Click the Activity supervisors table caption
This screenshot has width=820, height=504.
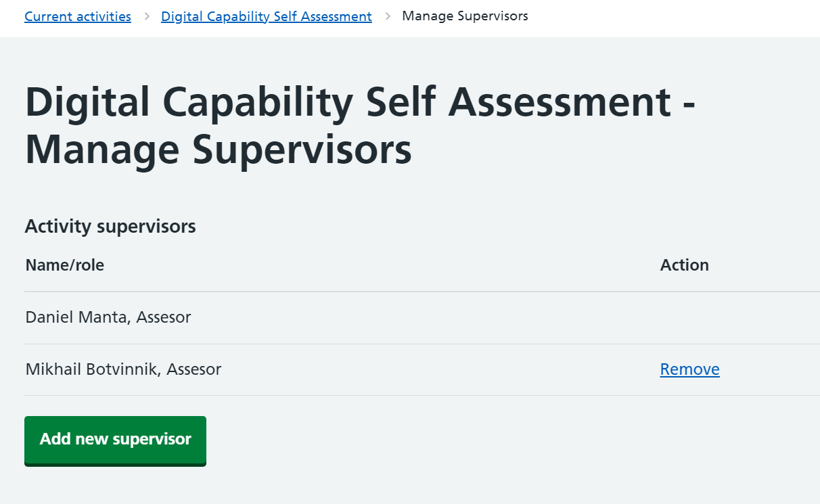(x=110, y=226)
